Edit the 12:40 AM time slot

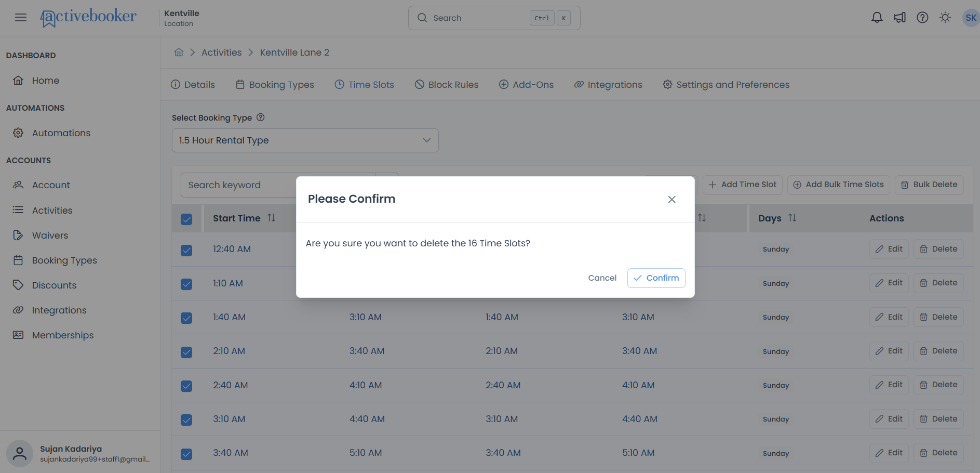pyautogui.click(x=889, y=249)
